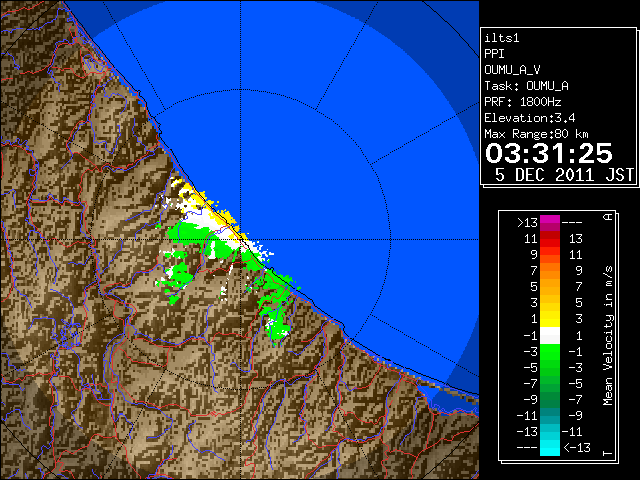Select the 'ilts1' site label
The width and height of the screenshot is (640, 480).
(502, 38)
